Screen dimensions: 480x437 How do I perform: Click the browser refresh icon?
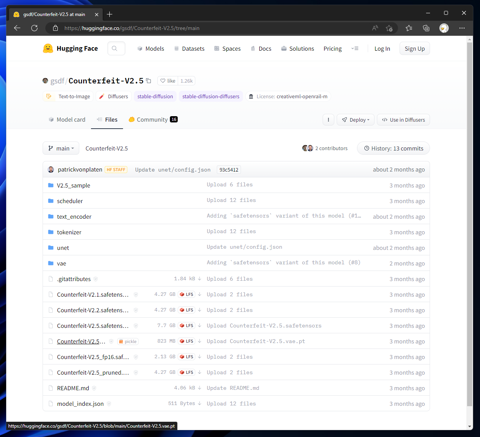coord(34,28)
